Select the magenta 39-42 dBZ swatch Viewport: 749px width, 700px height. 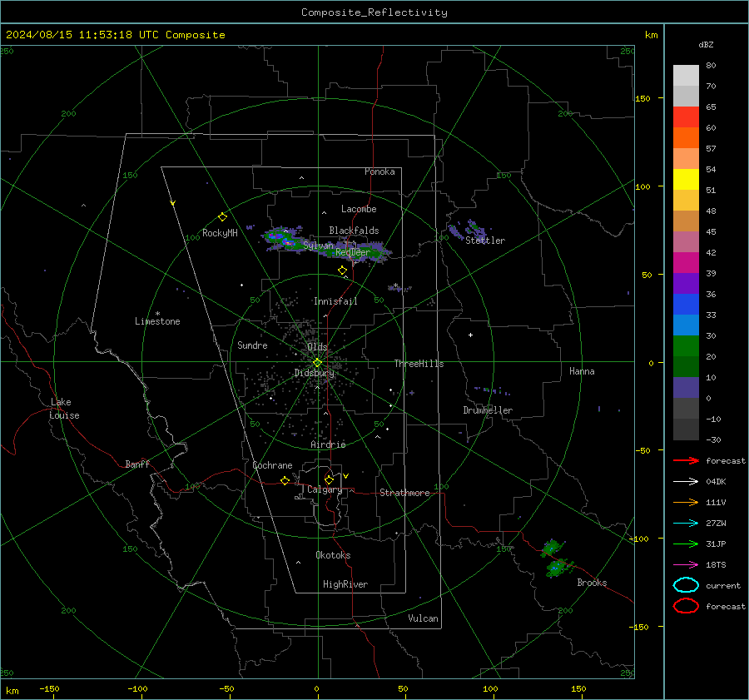coord(686,263)
